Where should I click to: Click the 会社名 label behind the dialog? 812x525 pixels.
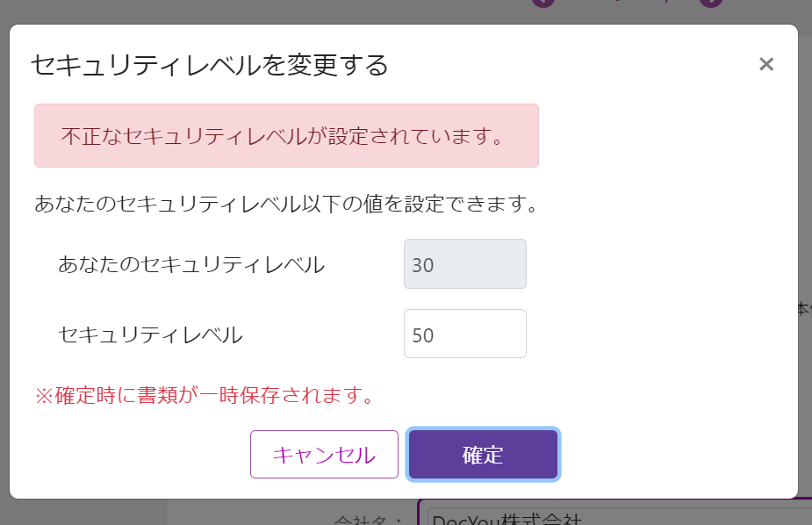(x=367, y=518)
